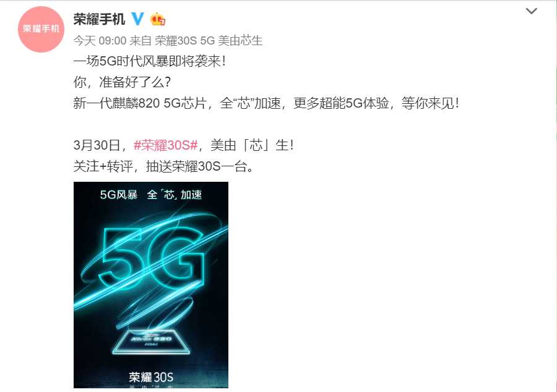Click the 5G风暴 全芯加速 poster headline
The width and height of the screenshot is (557, 392).
151,194
